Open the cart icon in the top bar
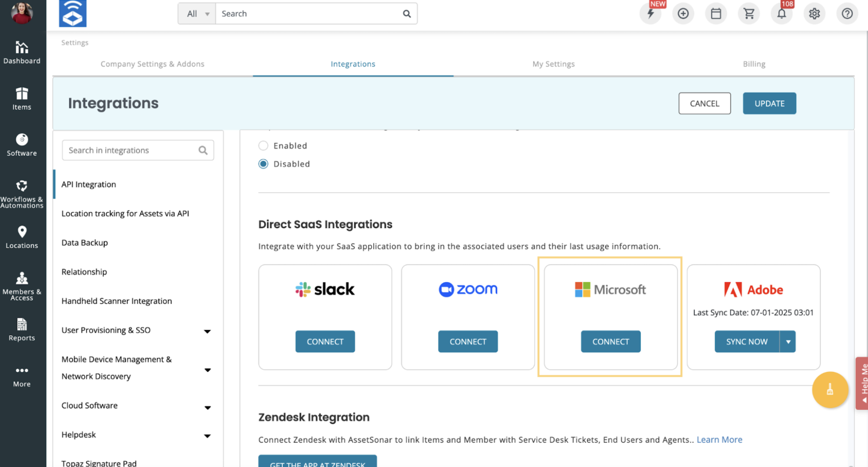868x467 pixels. click(x=748, y=13)
